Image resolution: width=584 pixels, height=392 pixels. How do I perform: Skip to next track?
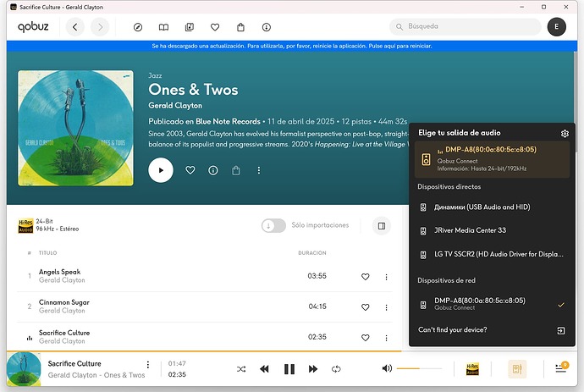click(x=313, y=369)
